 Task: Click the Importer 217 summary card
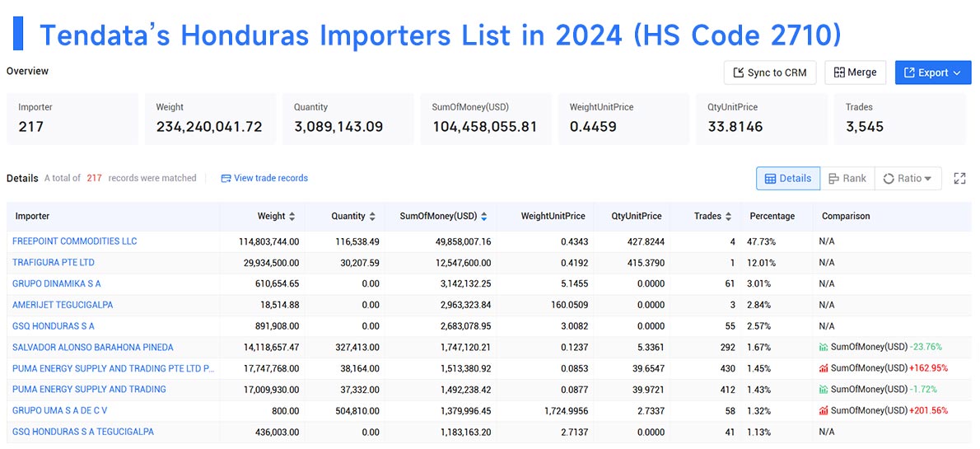point(72,119)
